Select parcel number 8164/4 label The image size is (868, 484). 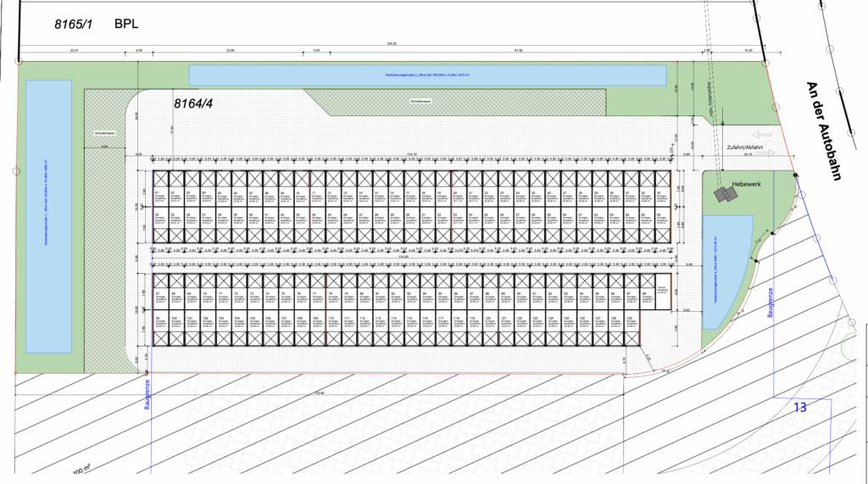coord(192,103)
